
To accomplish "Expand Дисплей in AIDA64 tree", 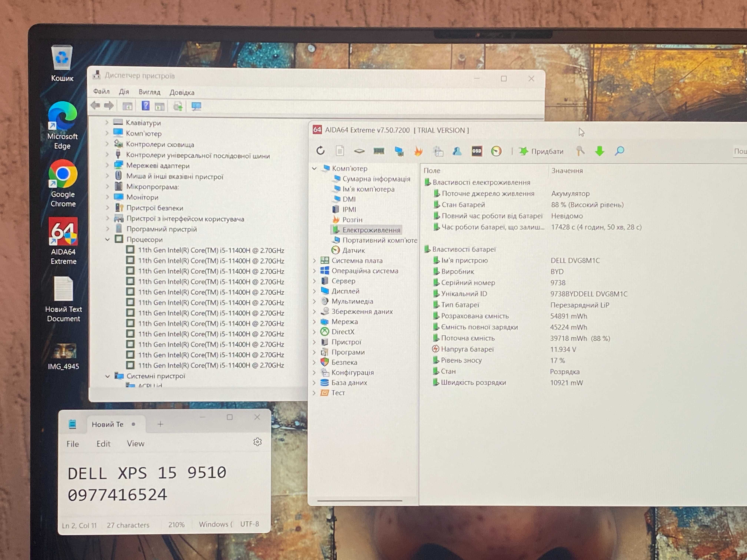I will [x=314, y=291].
